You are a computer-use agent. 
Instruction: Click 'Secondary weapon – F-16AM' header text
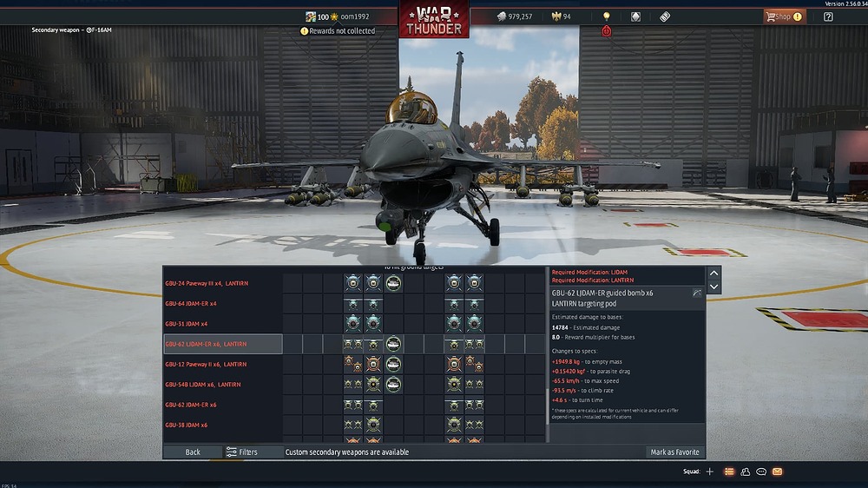(71, 30)
